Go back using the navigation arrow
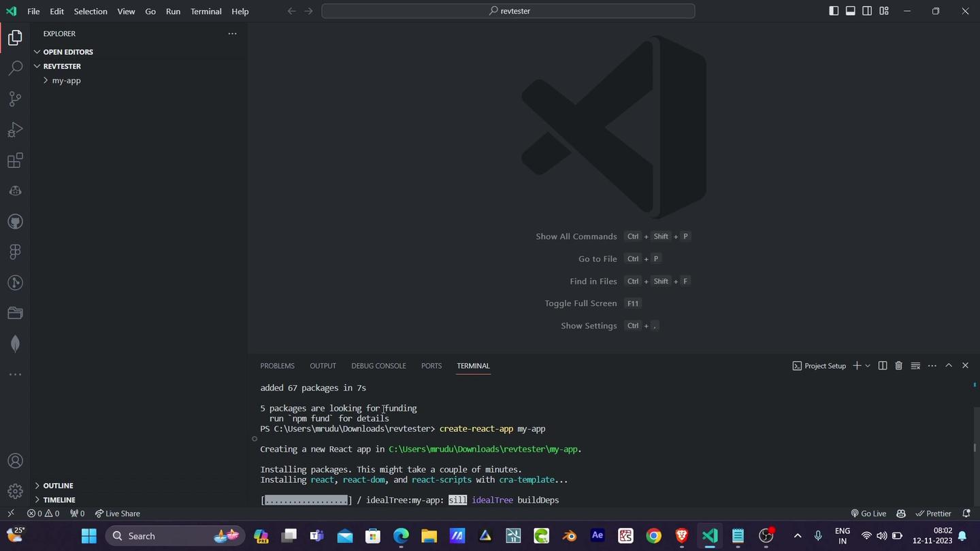Image resolution: width=980 pixels, height=551 pixels. tap(292, 11)
